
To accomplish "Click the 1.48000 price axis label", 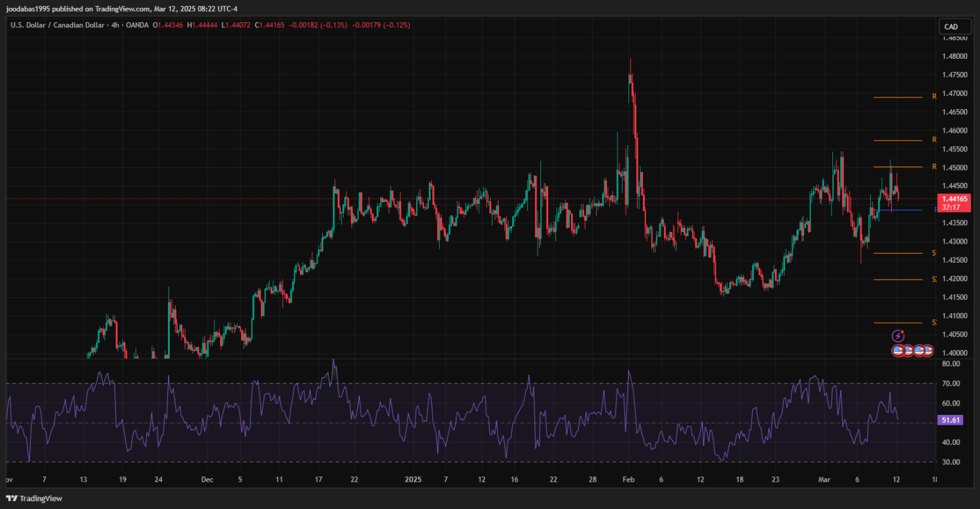I will click(x=955, y=56).
